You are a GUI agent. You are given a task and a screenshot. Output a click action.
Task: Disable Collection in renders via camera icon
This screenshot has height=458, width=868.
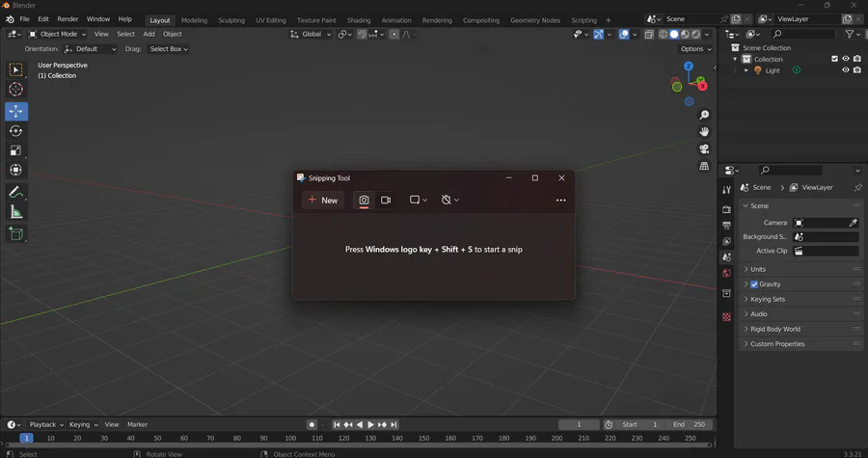tap(857, 59)
